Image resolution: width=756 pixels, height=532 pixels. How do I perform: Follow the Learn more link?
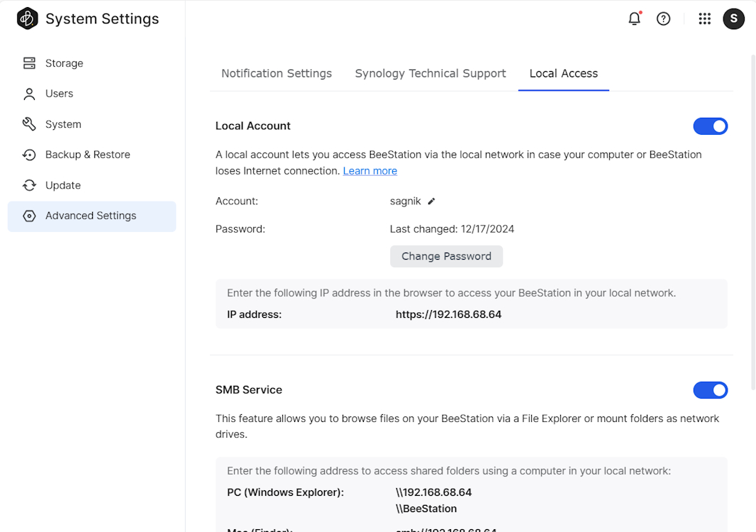coord(369,171)
